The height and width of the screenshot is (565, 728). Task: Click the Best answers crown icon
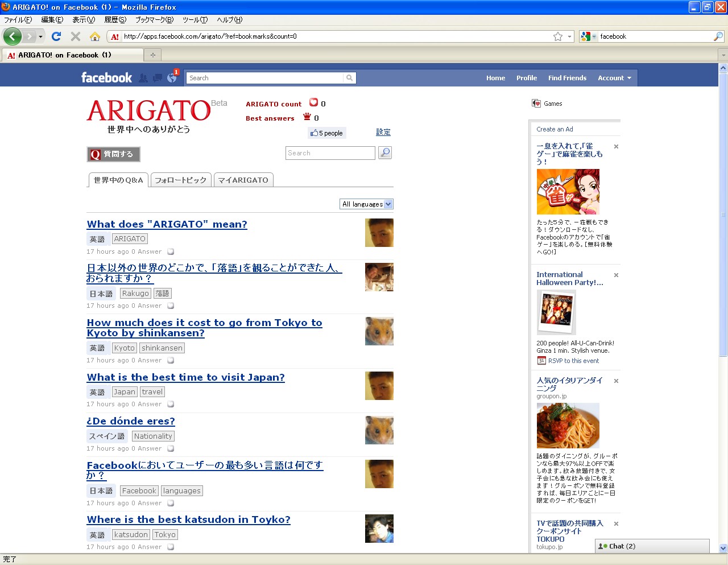click(x=307, y=117)
